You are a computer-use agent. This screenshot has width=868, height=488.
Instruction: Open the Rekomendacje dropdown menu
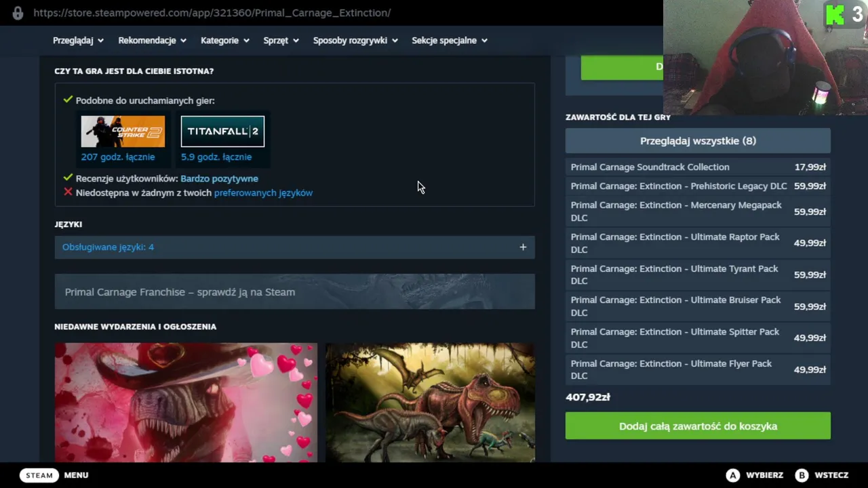click(x=152, y=41)
